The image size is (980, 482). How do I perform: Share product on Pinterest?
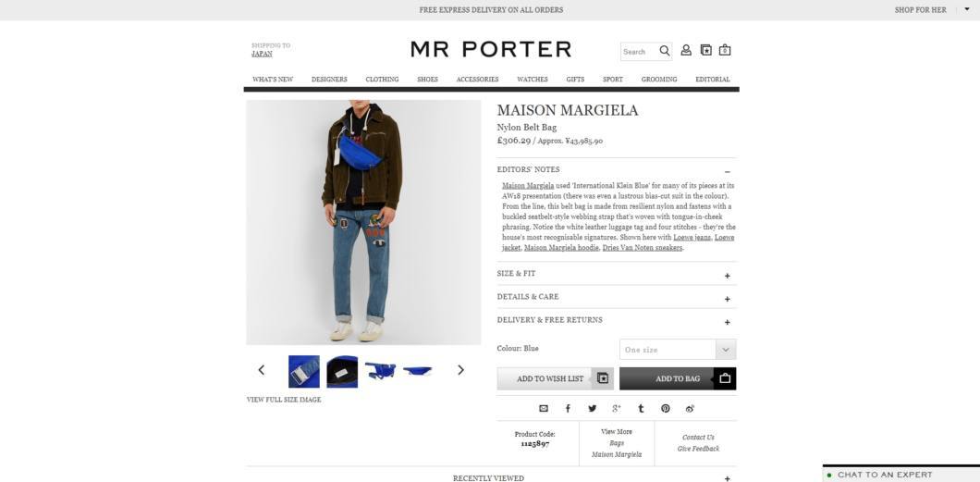point(665,408)
